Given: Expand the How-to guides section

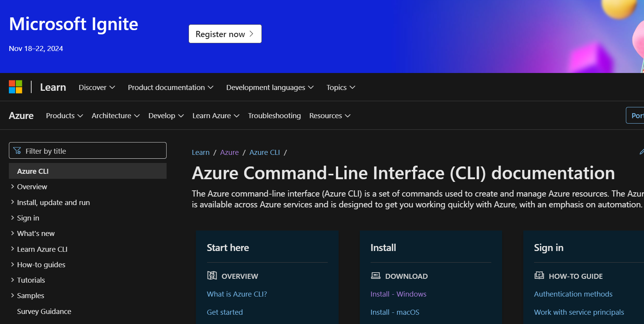Looking at the screenshot, I should (x=38, y=265).
